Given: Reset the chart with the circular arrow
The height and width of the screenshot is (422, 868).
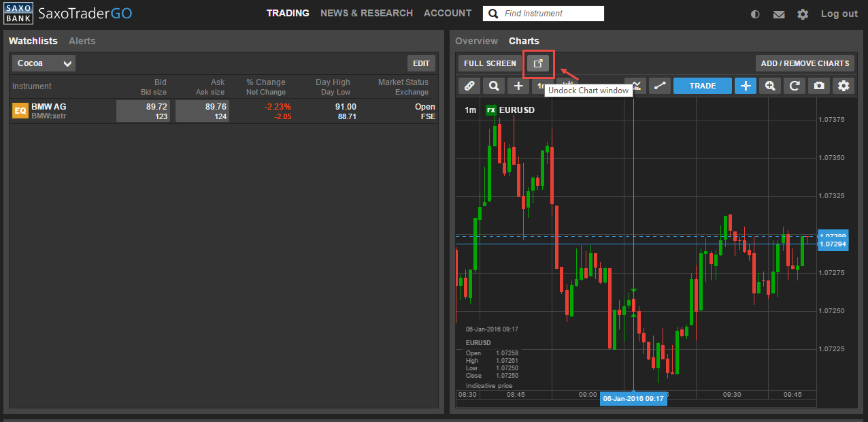Looking at the screenshot, I should [x=795, y=86].
